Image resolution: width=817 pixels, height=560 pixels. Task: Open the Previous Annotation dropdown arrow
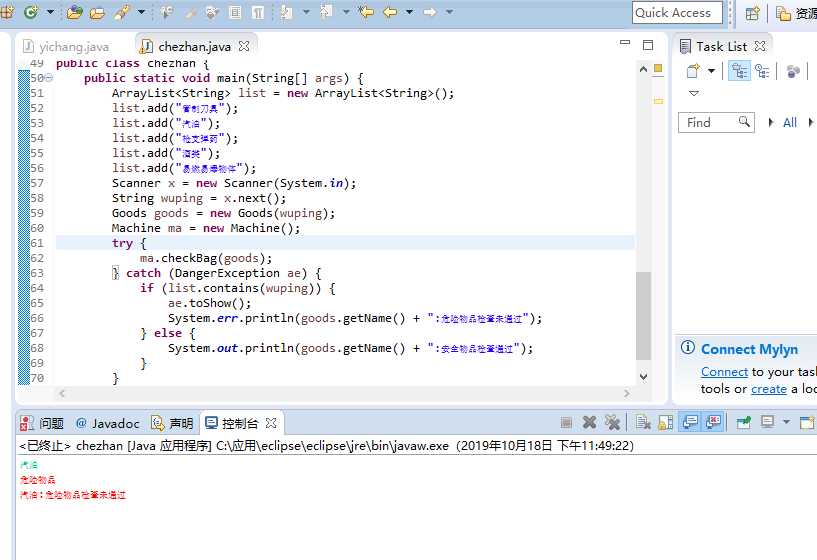pyautogui.click(x=346, y=11)
